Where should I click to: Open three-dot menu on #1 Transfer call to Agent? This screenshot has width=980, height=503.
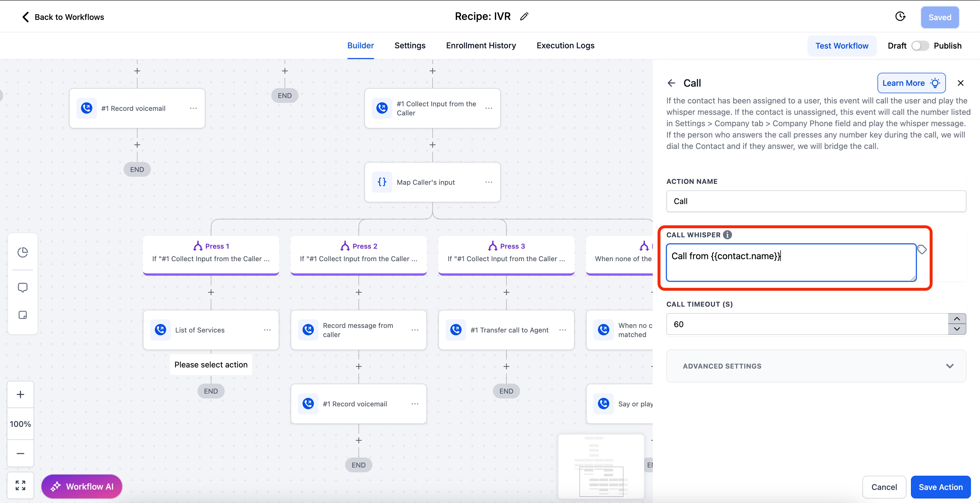(563, 330)
